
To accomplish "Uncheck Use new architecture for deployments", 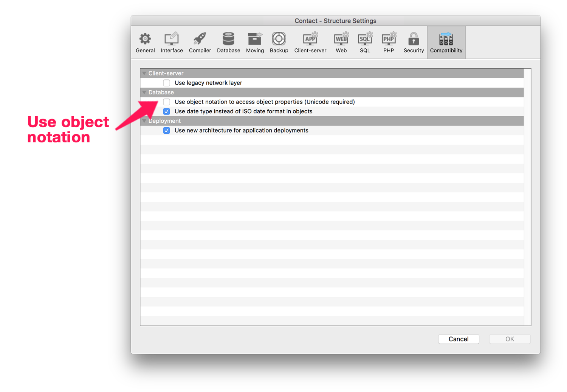I will coord(167,130).
